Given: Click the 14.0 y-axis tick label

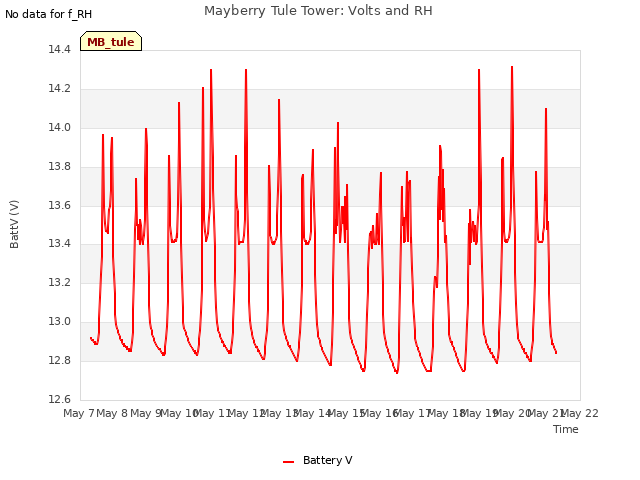Looking at the screenshot, I should coord(59,127).
